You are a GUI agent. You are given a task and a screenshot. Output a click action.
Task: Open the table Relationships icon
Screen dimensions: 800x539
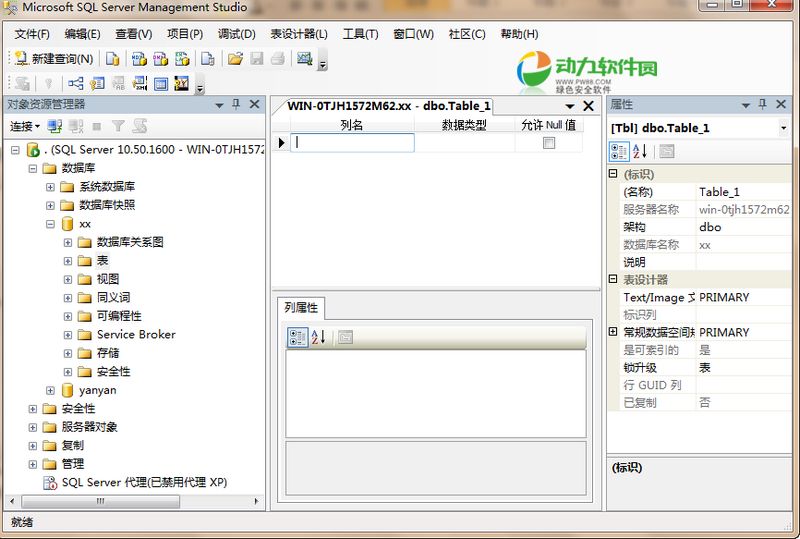tap(76, 83)
